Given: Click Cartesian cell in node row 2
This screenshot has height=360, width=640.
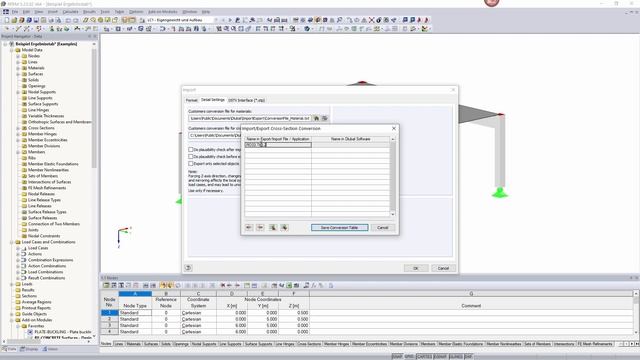Looking at the screenshot, I should (x=198, y=319).
